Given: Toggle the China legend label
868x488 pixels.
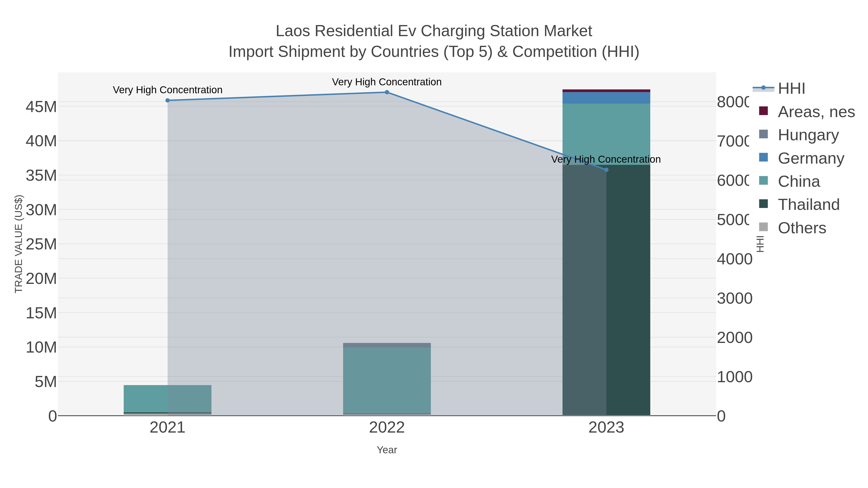Looking at the screenshot, I should tap(799, 181).
